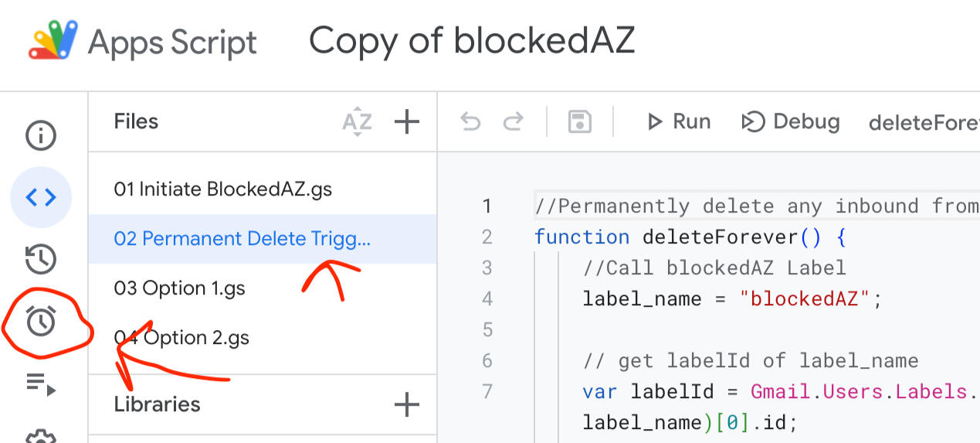Rename the project title Copy of blockedAZ

[x=472, y=41]
